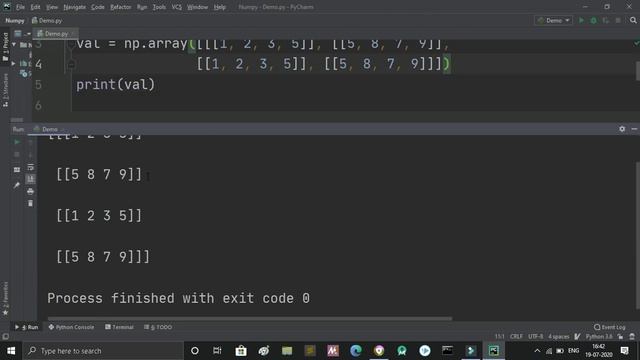
Task: Click the print icon in Run panel
Action: tap(30, 191)
